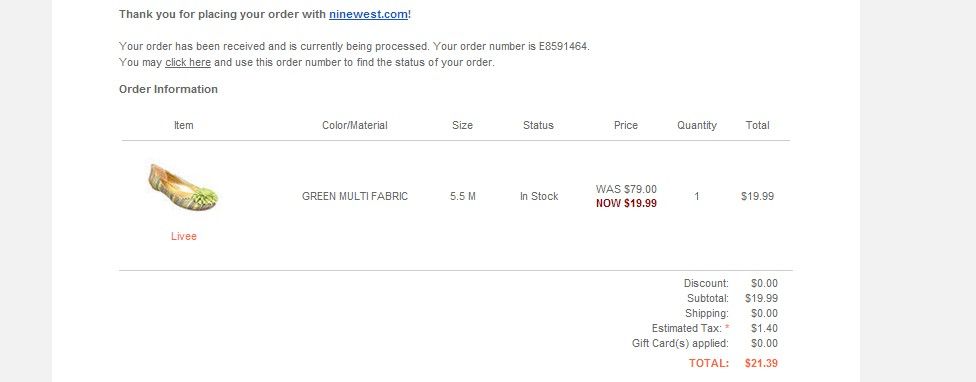Click the 5.5 M size value
The width and height of the screenshot is (976, 382).
(x=462, y=196)
